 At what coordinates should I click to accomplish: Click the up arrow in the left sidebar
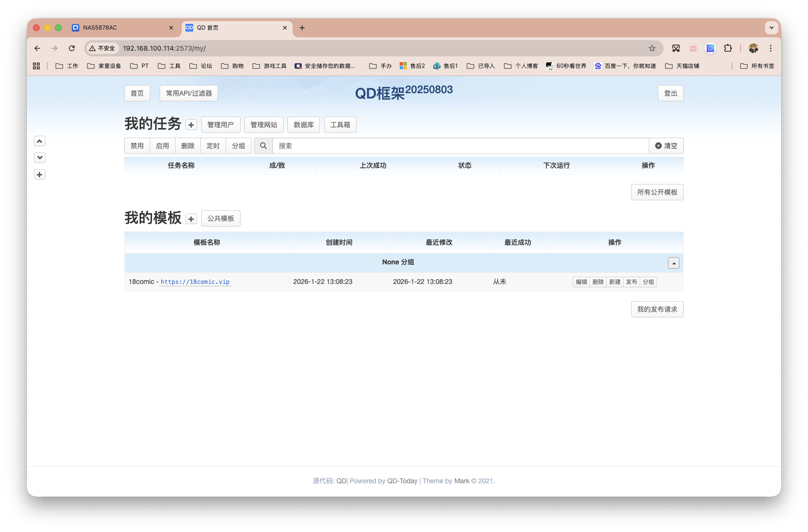(x=39, y=141)
